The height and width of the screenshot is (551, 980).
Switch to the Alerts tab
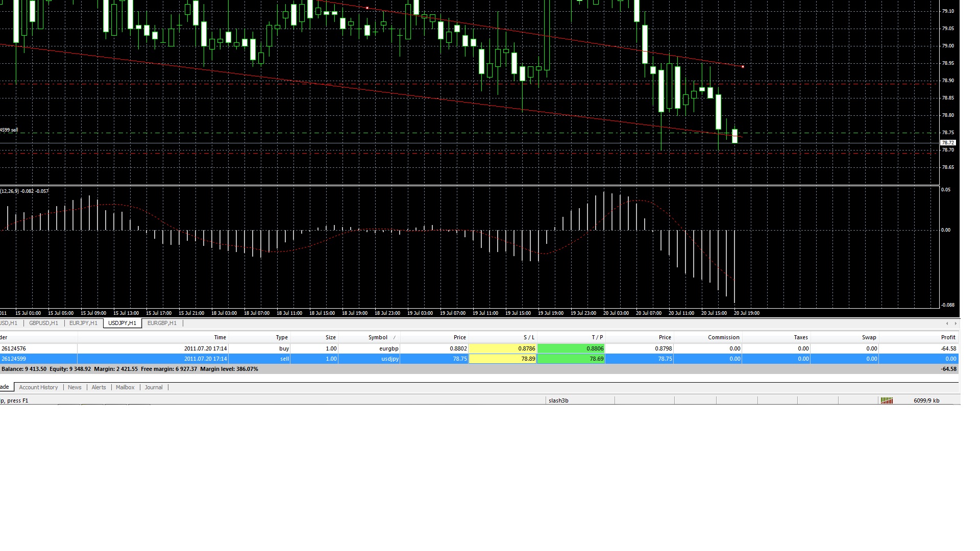coord(99,387)
